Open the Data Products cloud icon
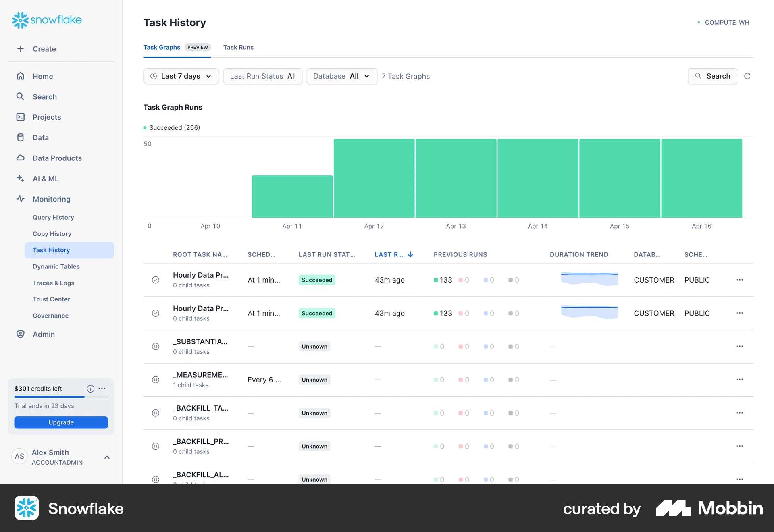The height and width of the screenshot is (532, 774). pos(21,158)
